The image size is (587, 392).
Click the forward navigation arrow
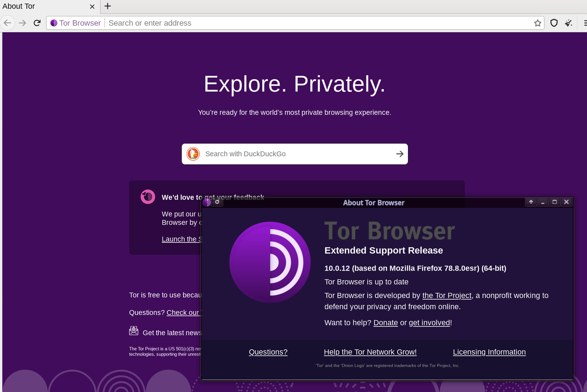coord(22,23)
